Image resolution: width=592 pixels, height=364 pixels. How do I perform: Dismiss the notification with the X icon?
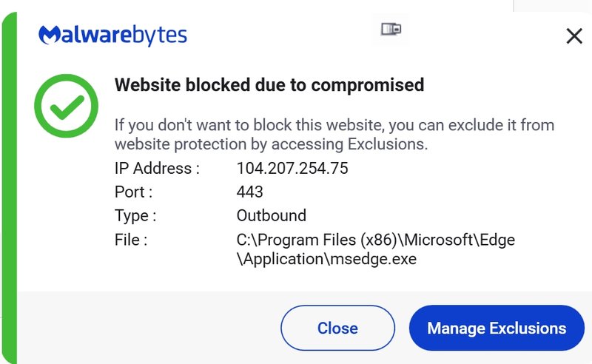pyautogui.click(x=574, y=36)
